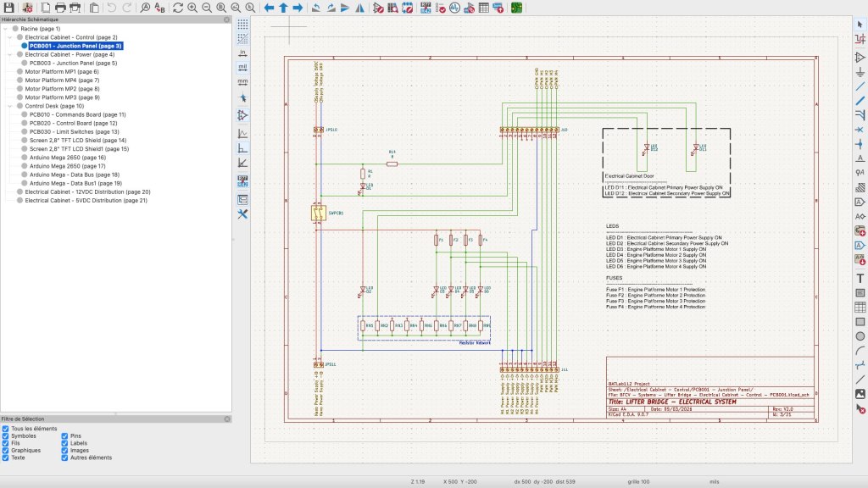The image size is (868, 488).
Task: Collapse the Control Desk tree node
Action: click(9, 106)
